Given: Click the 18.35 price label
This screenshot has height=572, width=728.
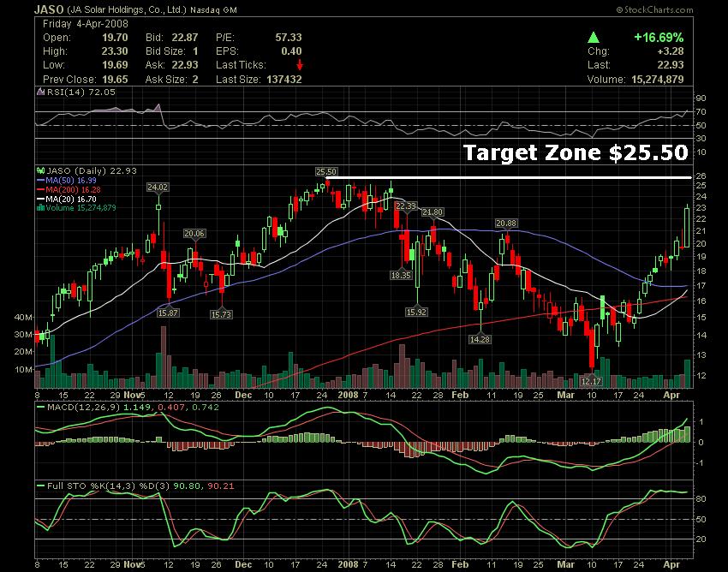Looking at the screenshot, I should (401, 275).
